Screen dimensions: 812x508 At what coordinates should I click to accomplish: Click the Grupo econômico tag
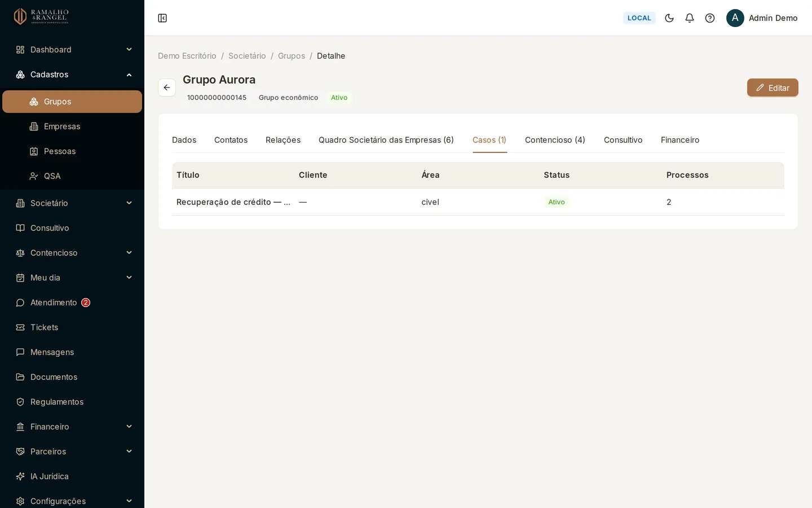coord(288,98)
